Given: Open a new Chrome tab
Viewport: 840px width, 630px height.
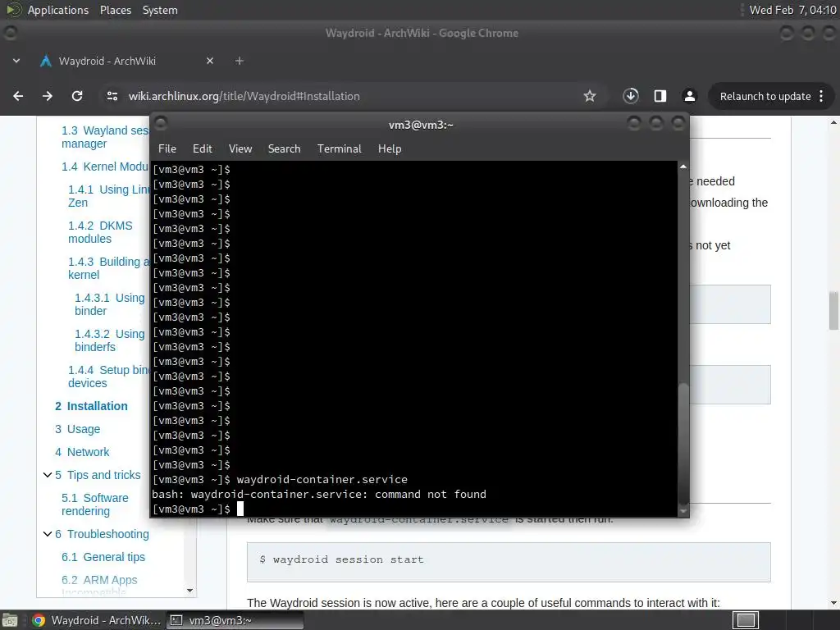Looking at the screenshot, I should (240, 61).
